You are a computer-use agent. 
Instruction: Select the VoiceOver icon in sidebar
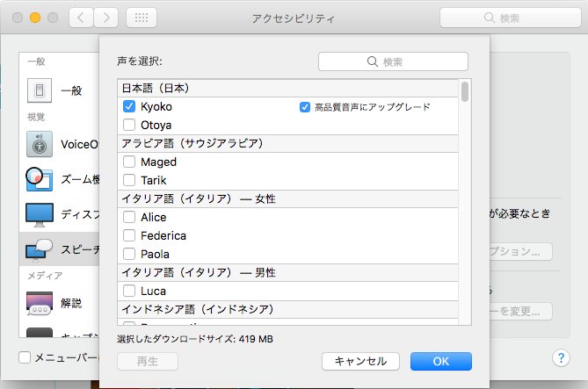click(x=40, y=144)
